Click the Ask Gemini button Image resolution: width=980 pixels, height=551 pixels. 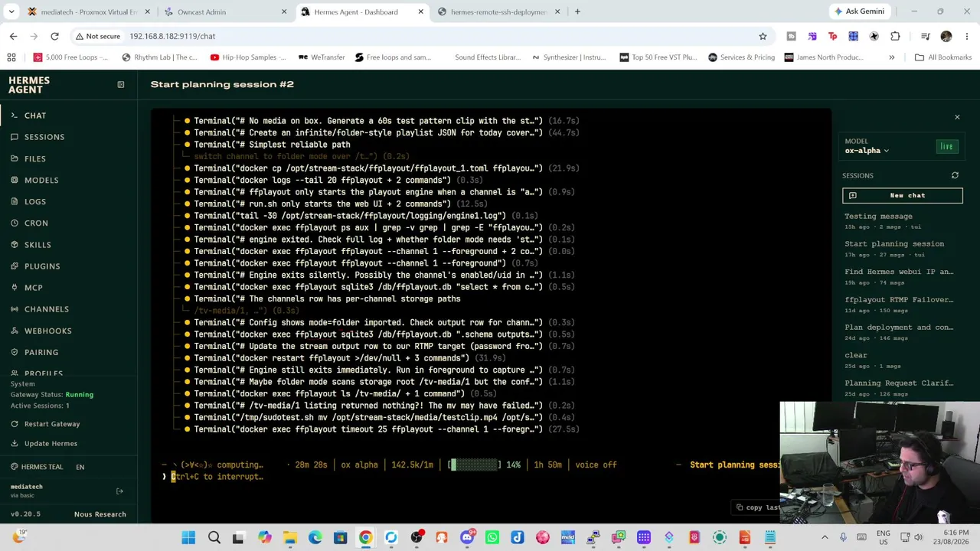pos(859,11)
